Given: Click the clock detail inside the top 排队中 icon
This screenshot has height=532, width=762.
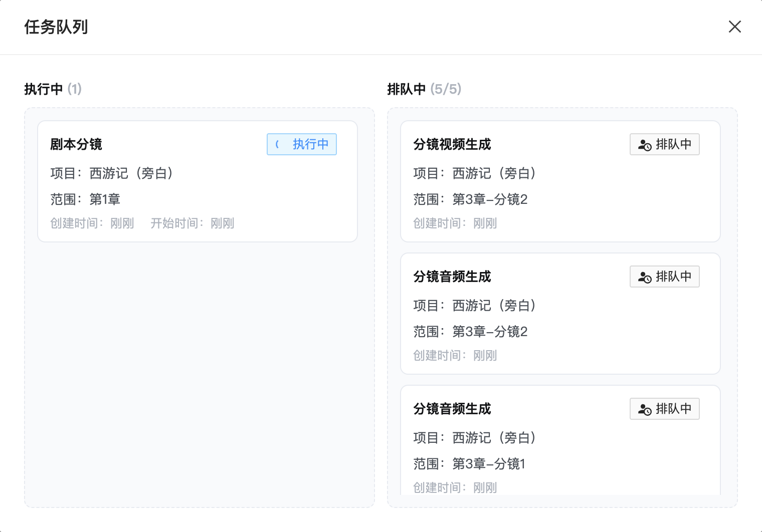Looking at the screenshot, I should (x=647, y=147).
